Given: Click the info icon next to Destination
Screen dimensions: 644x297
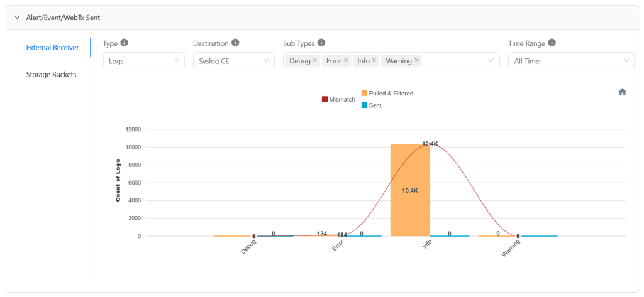Looking at the screenshot, I should 235,43.
